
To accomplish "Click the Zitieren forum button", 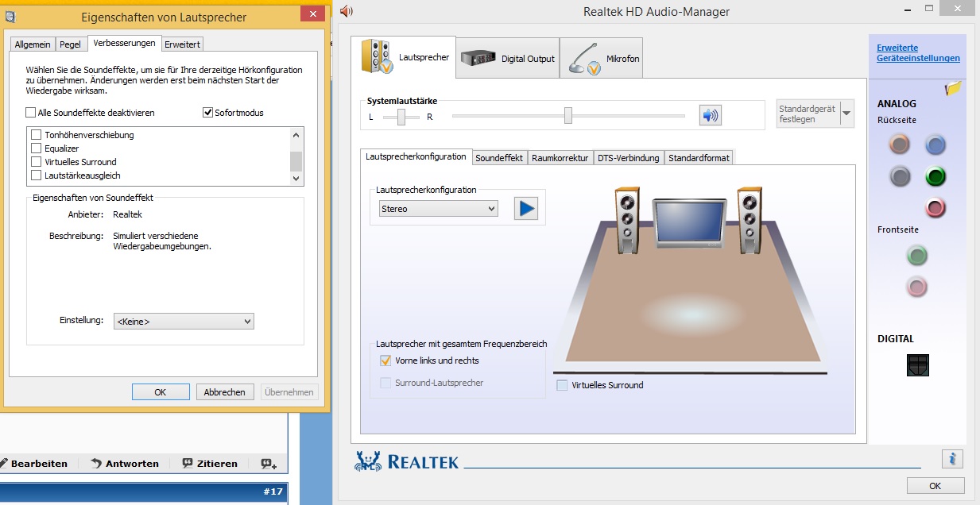I will [x=210, y=464].
